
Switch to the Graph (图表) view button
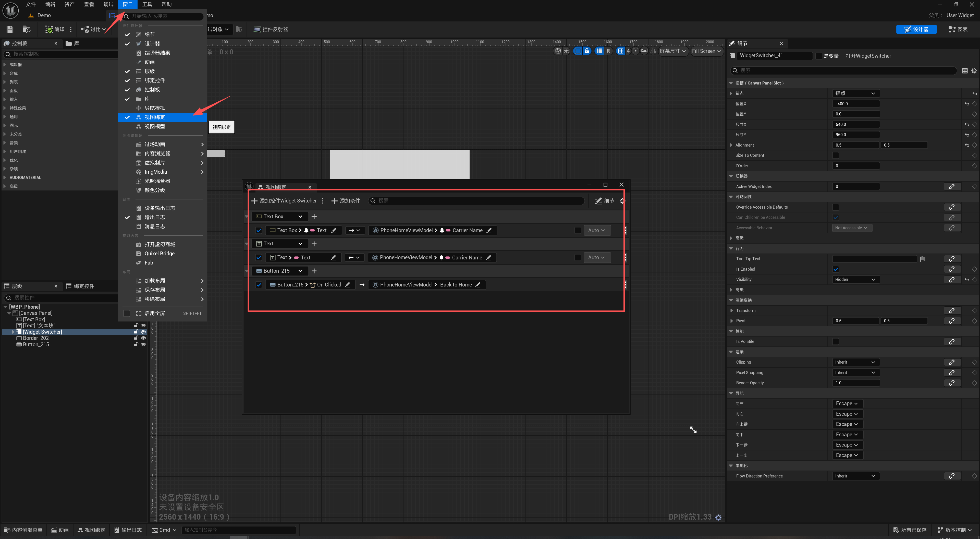coord(958,29)
